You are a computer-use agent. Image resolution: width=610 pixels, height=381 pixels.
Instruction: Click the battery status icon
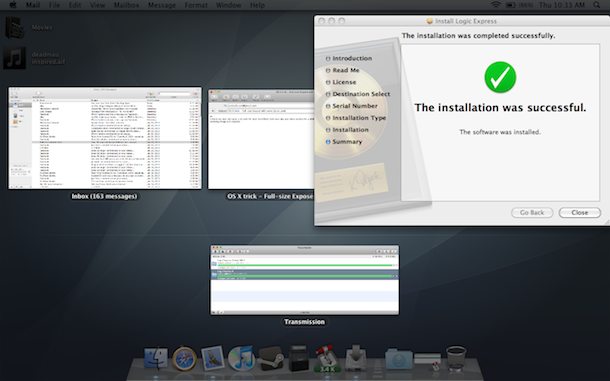[x=511, y=5]
